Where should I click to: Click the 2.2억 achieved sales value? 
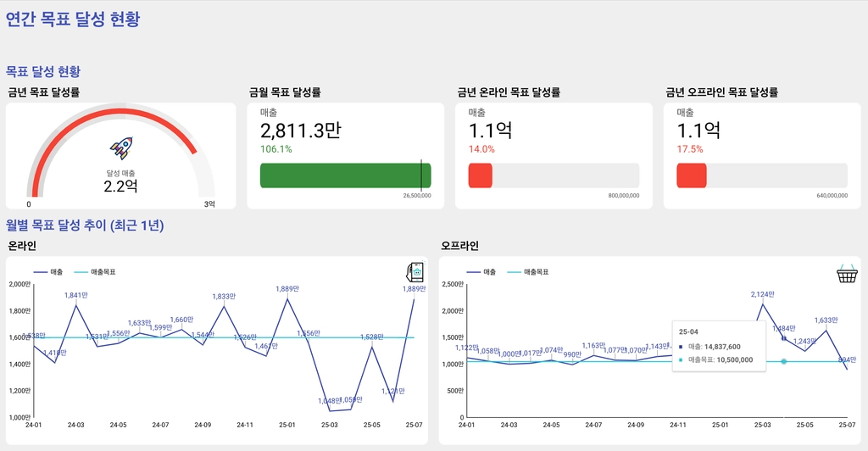pyautogui.click(x=120, y=186)
